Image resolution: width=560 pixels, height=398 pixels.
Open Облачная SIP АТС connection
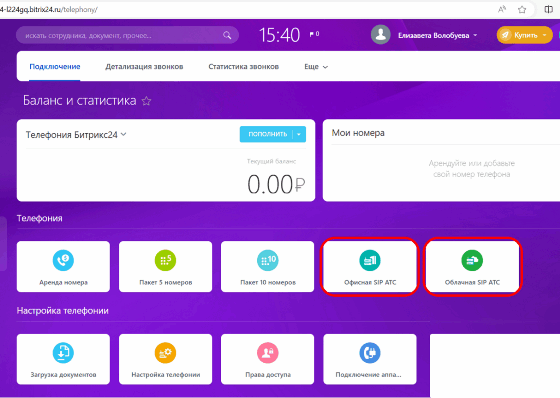coord(472,267)
